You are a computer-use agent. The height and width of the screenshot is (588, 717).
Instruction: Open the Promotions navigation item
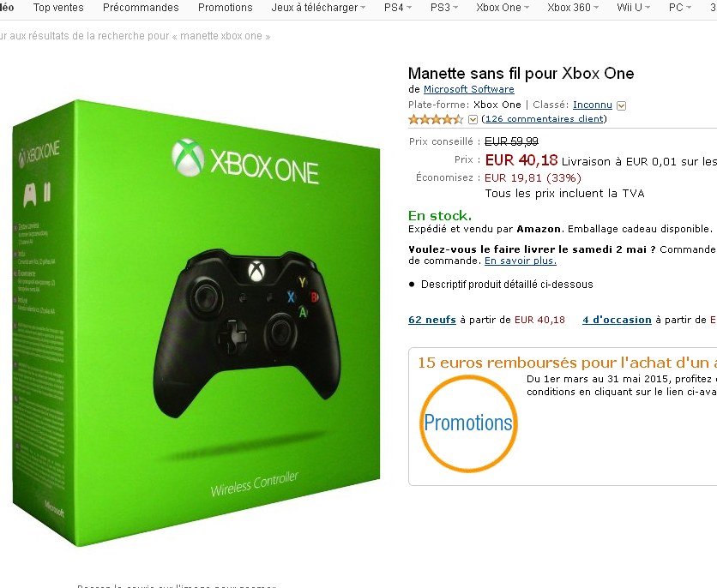click(x=225, y=8)
